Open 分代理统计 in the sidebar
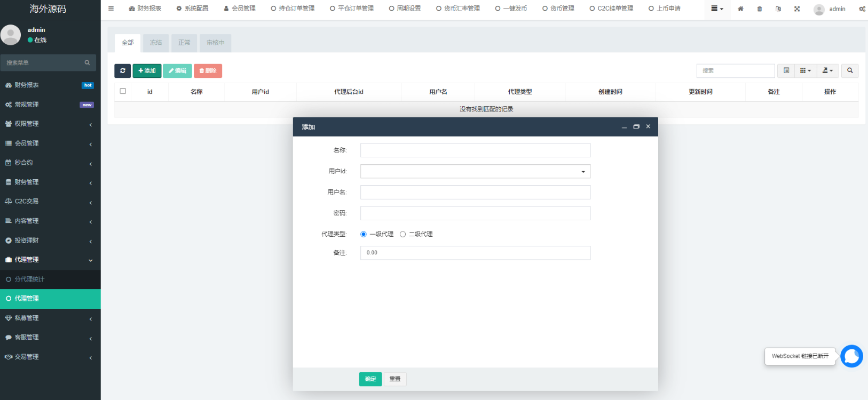This screenshot has height=400, width=868. point(50,279)
